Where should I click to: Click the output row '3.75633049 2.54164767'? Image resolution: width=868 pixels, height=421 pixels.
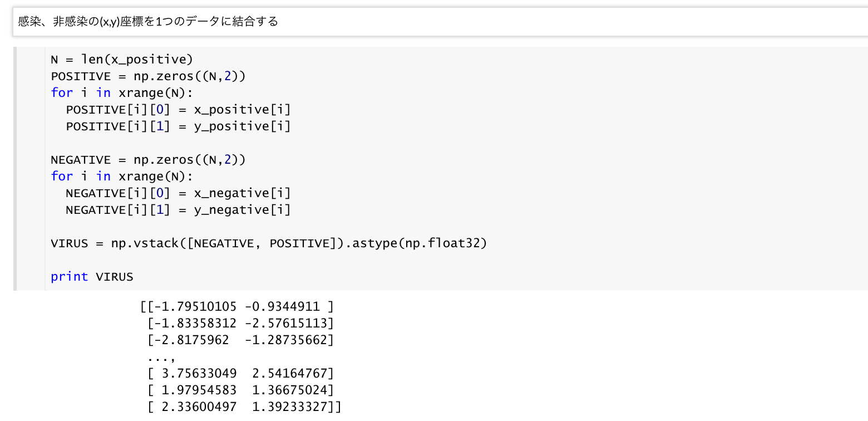pos(240,373)
